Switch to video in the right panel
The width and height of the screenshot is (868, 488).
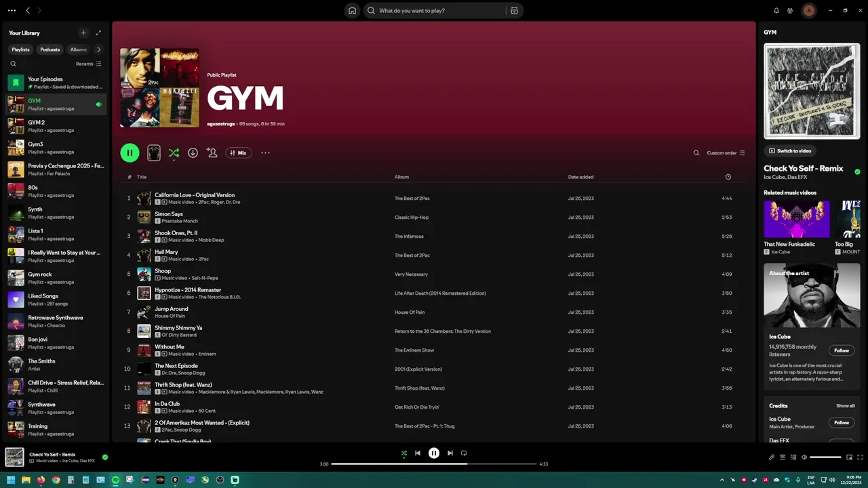790,151
